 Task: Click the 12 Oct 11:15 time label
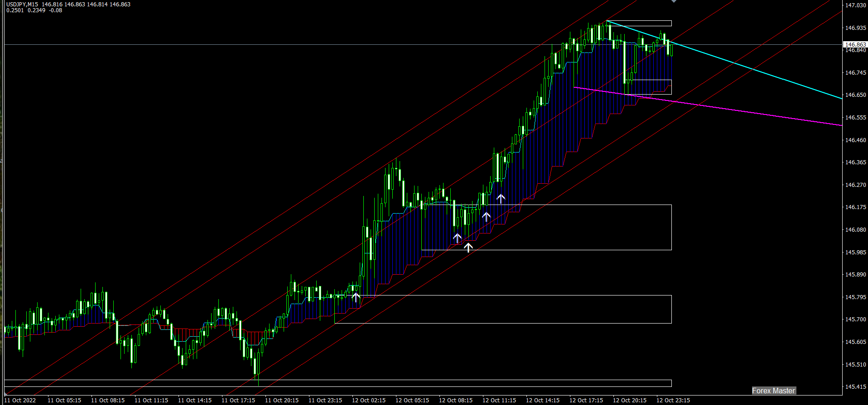(499, 400)
